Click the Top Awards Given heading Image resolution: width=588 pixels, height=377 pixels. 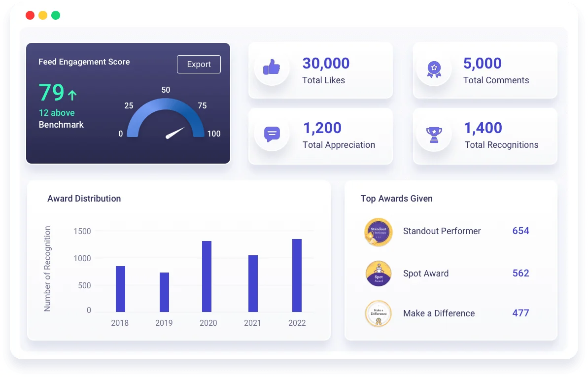tap(396, 199)
